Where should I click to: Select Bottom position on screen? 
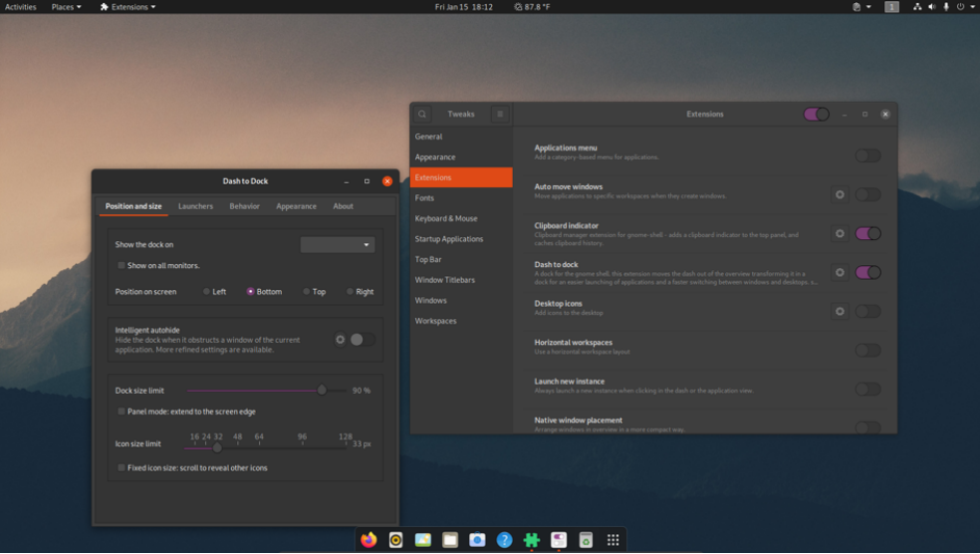[x=250, y=291]
